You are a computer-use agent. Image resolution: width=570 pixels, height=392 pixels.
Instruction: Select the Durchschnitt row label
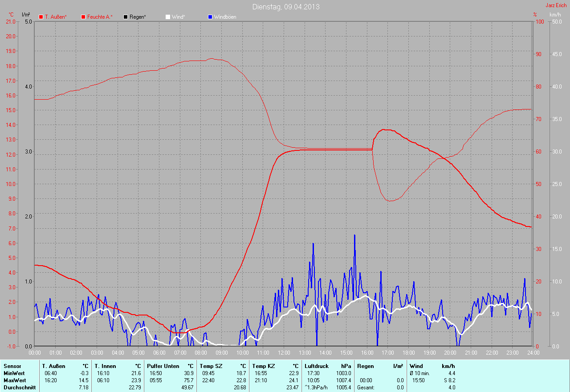[20, 388]
